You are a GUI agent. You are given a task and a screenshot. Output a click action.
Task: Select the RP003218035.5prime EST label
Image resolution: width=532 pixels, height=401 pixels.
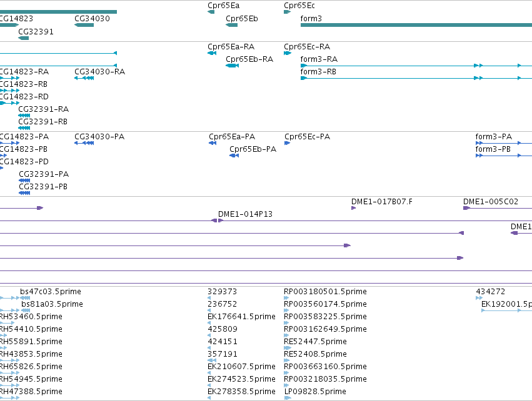(x=325, y=379)
